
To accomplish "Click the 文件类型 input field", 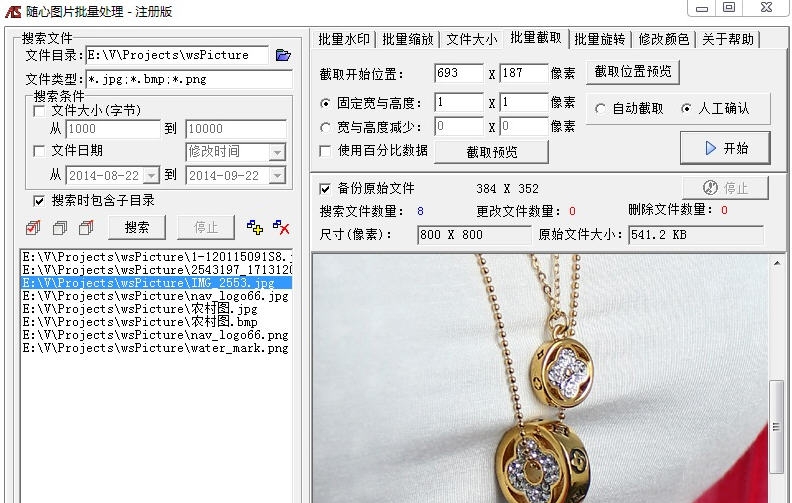I will [189, 79].
